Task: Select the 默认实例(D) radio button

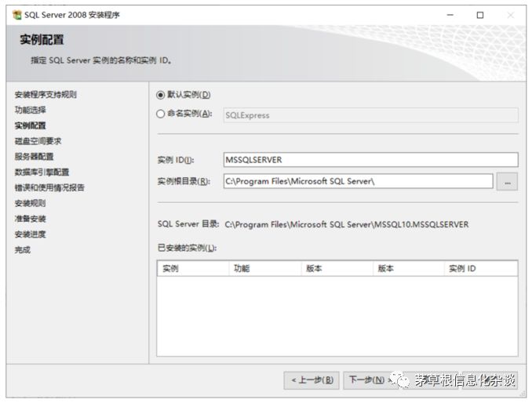Action: coord(161,95)
